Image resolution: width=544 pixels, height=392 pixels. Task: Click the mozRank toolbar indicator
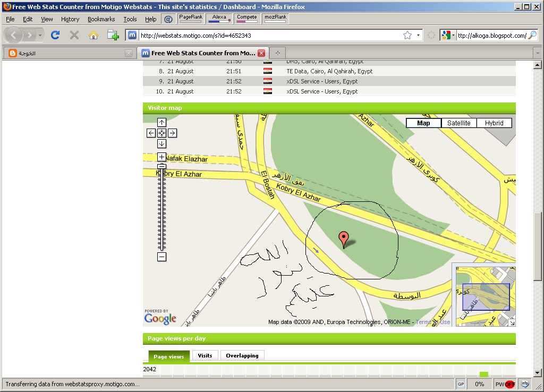point(276,19)
